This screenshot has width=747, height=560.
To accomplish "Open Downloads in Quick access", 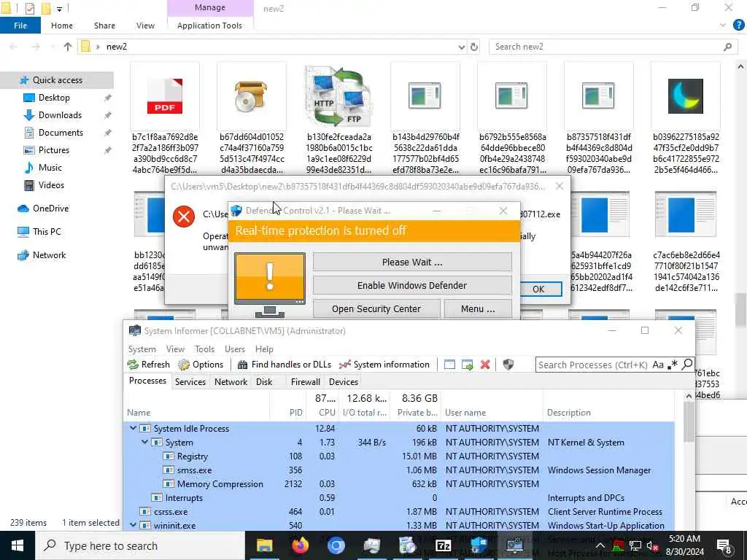I will click(60, 114).
